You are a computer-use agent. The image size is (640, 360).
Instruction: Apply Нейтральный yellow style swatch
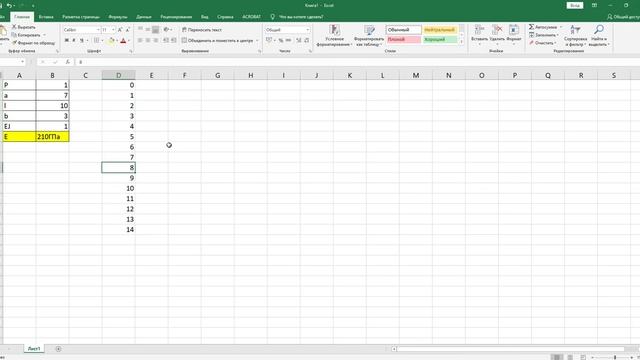[440, 30]
